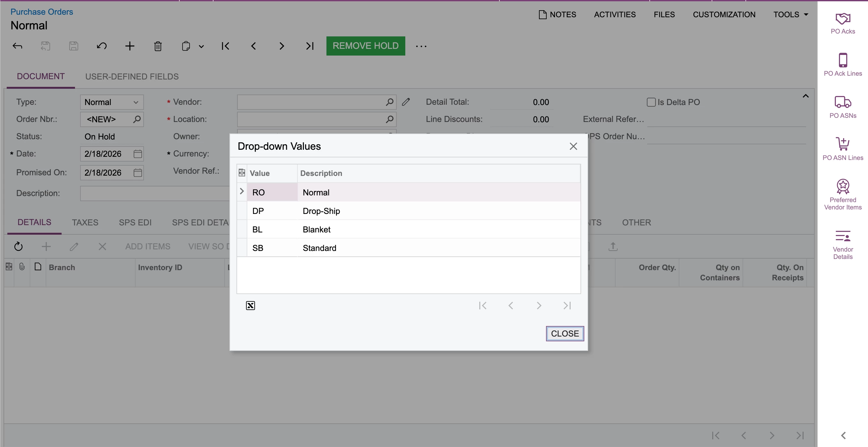Click the delete trash can icon
Screen dimensions: 868x447
[158, 46]
